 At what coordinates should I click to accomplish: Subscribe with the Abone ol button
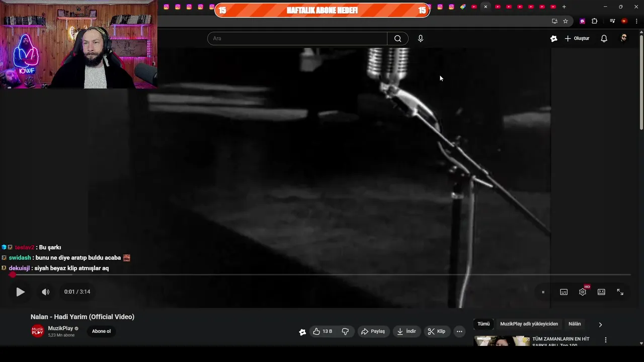coord(101,331)
